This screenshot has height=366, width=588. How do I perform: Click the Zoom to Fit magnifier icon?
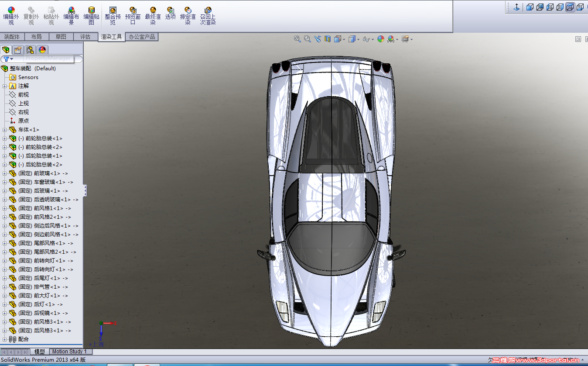(297, 39)
